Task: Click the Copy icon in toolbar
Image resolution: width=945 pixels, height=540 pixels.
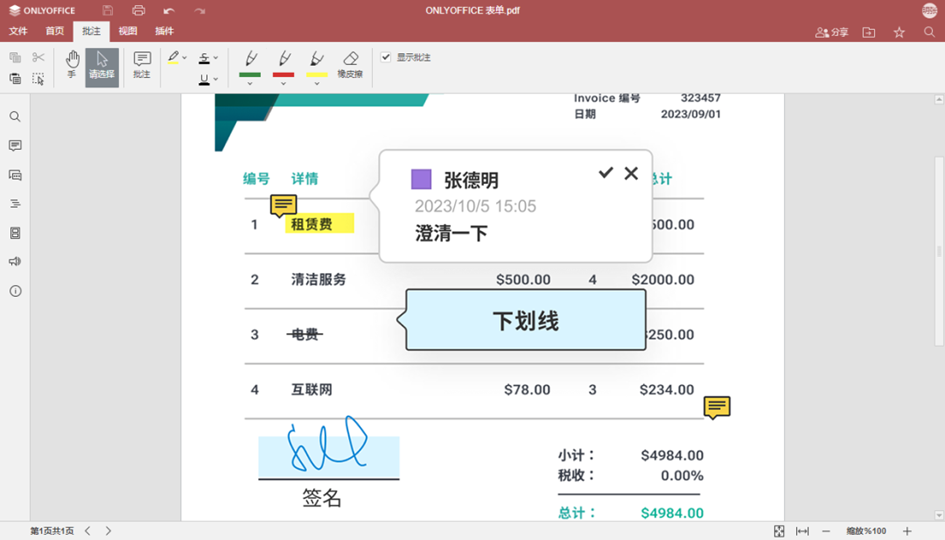Action: (x=15, y=57)
